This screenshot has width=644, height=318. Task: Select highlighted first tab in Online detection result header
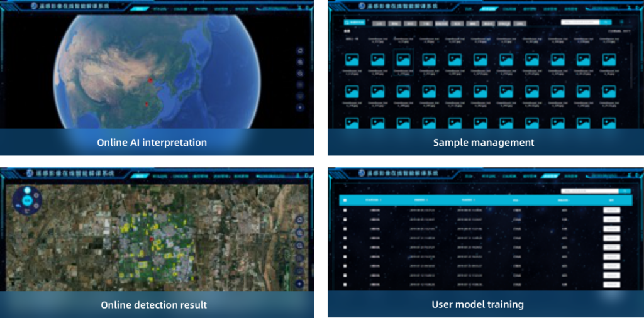click(x=140, y=175)
